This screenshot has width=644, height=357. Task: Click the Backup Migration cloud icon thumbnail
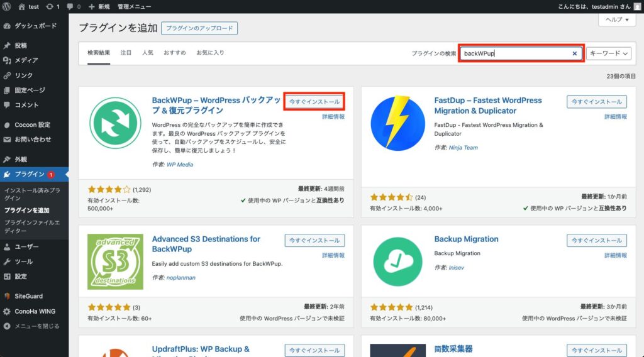tap(397, 262)
